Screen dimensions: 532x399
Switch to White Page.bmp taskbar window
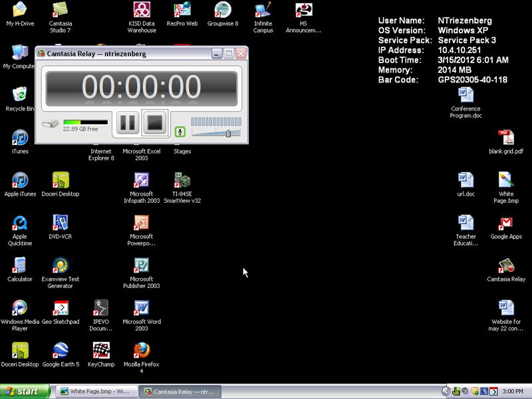coord(96,392)
